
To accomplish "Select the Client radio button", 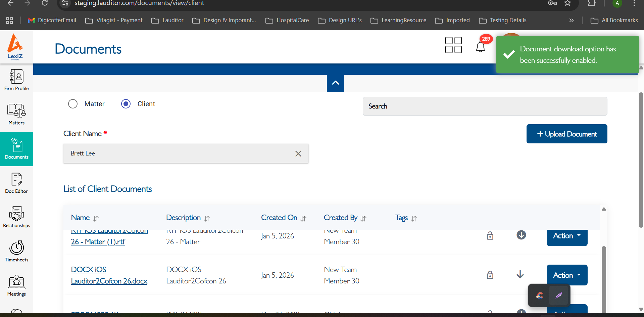I will (x=126, y=104).
